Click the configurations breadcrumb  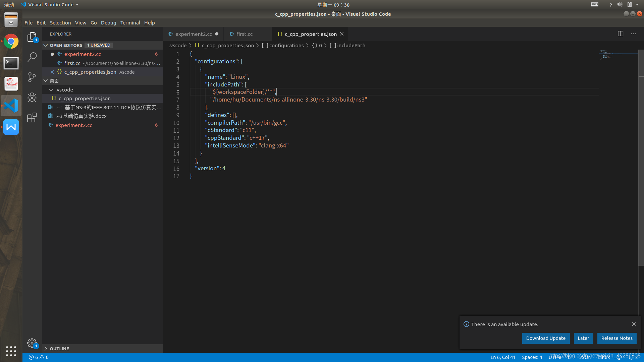click(286, 45)
